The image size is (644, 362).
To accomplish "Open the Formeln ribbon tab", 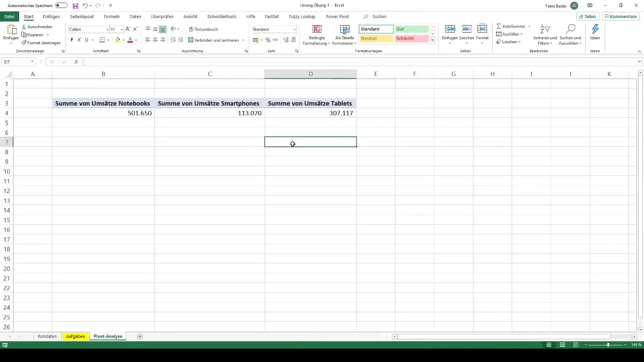I will pyautogui.click(x=112, y=17).
